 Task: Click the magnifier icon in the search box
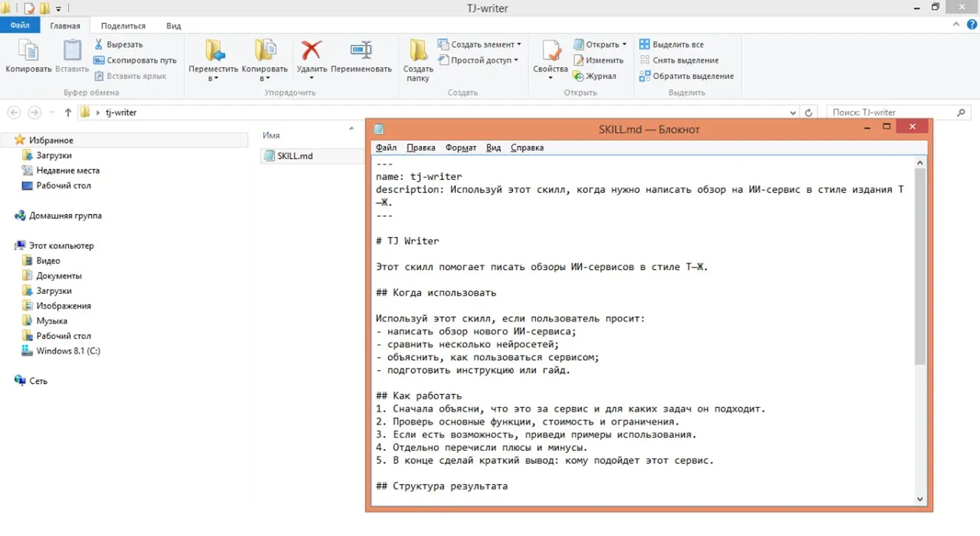[961, 112]
